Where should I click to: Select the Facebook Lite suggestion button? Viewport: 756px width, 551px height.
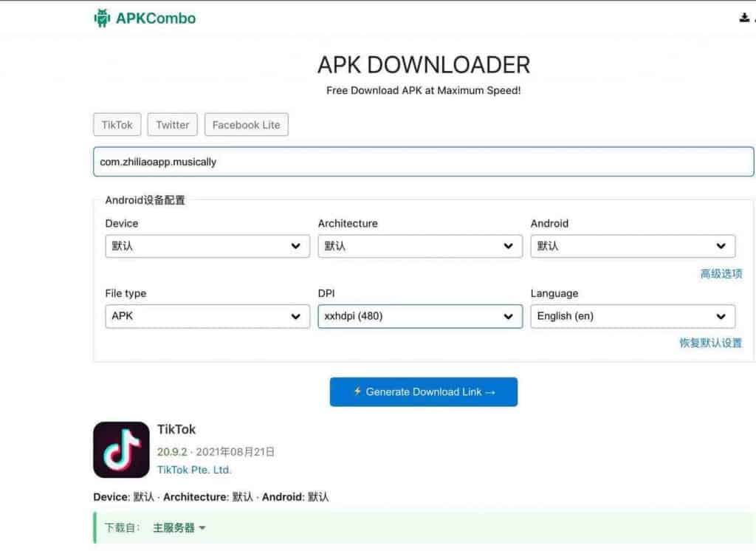click(x=247, y=125)
